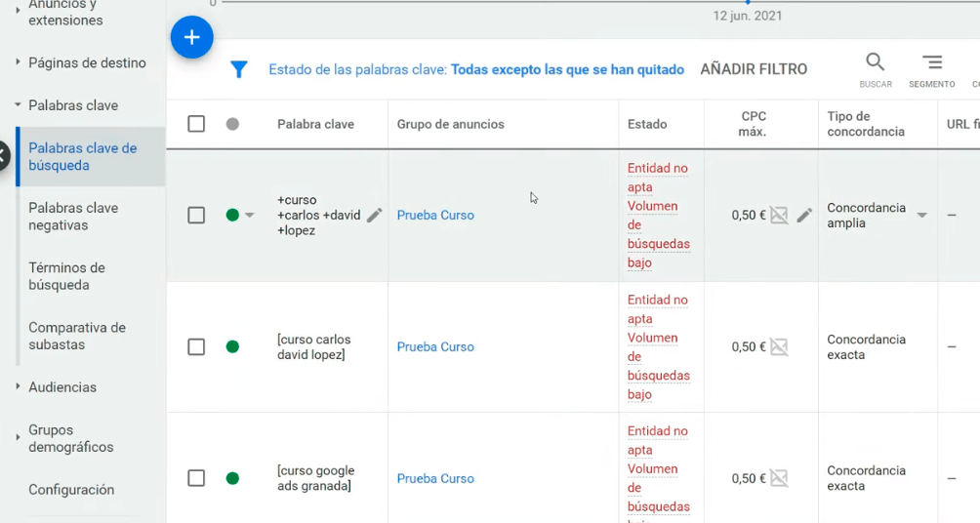This screenshot has width=980, height=523.
Task: Click chart point at 12 jun. 2021
Action: coord(748,2)
